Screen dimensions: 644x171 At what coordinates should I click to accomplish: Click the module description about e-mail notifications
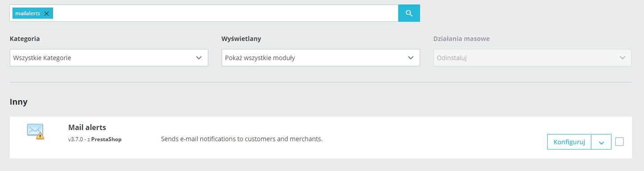[242, 139]
